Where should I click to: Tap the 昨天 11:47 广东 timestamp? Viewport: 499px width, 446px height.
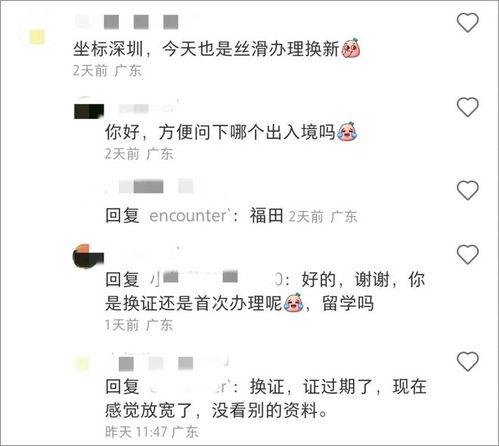(152, 432)
